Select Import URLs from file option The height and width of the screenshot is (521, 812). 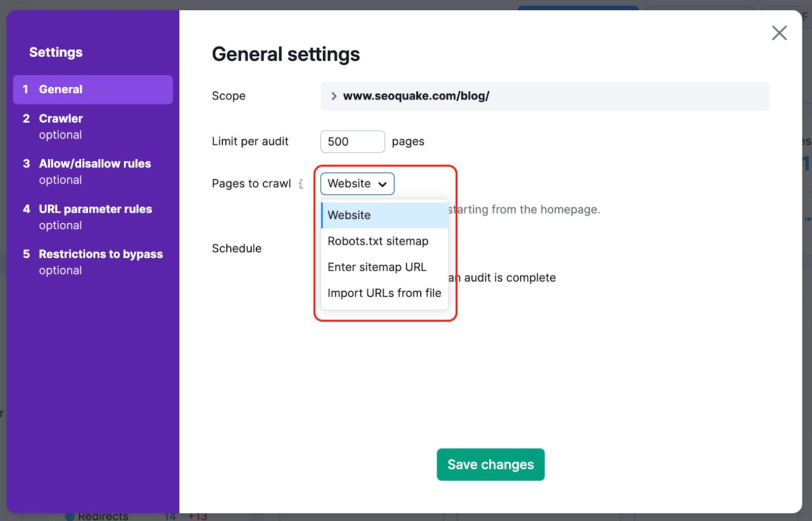[x=384, y=293]
